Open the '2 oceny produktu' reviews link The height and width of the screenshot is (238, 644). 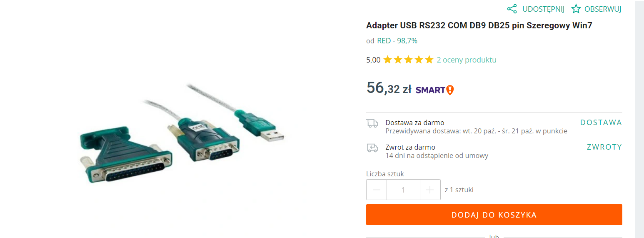coord(466,60)
